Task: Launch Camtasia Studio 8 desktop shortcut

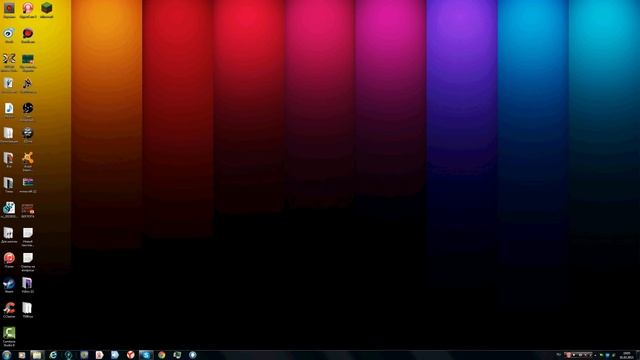Action: point(9,336)
